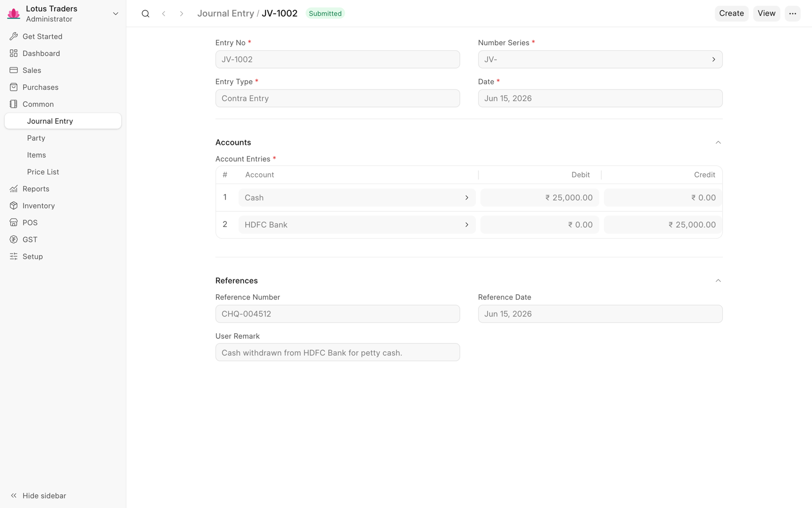Open the Cash account link arrow
This screenshot has width=812, height=508.
pos(467,198)
